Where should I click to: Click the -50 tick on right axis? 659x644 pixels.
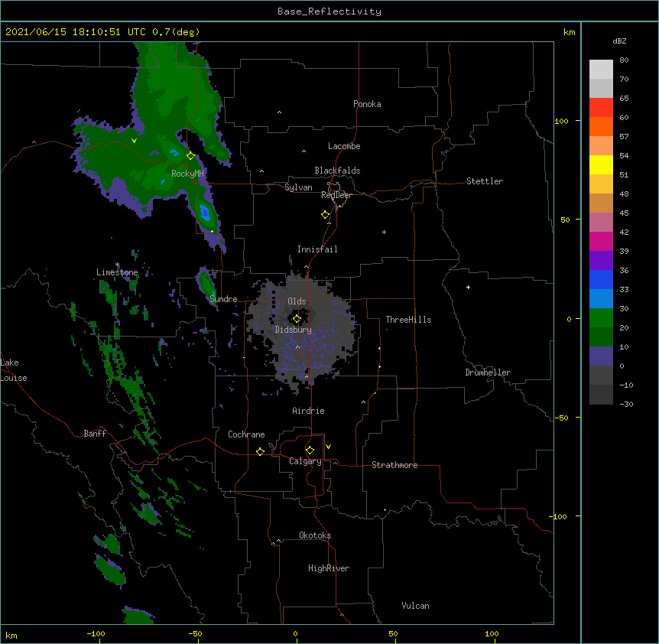pyautogui.click(x=561, y=418)
